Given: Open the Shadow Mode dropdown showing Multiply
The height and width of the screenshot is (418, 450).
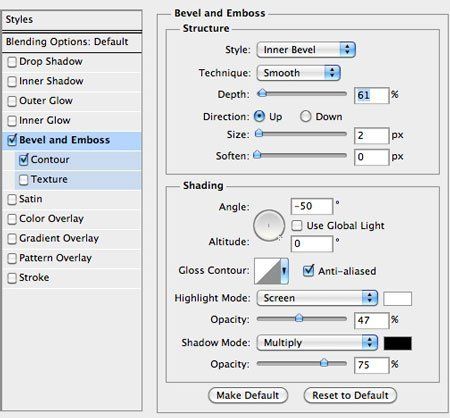Looking at the screenshot, I should (x=317, y=343).
